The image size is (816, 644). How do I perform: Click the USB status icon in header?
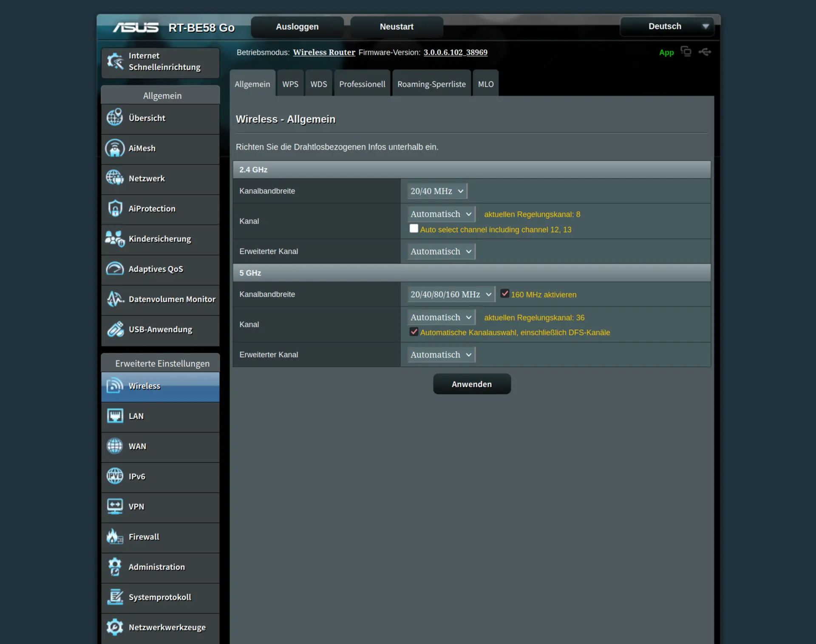click(705, 52)
